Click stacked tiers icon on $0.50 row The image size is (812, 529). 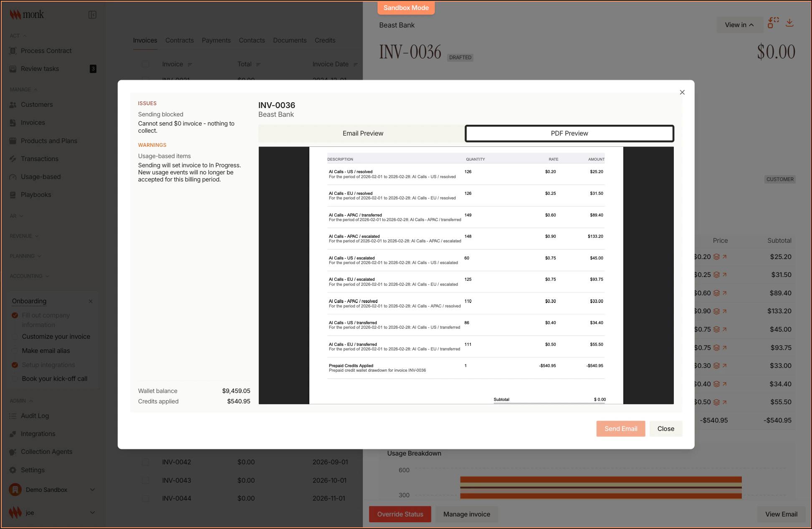(716, 402)
